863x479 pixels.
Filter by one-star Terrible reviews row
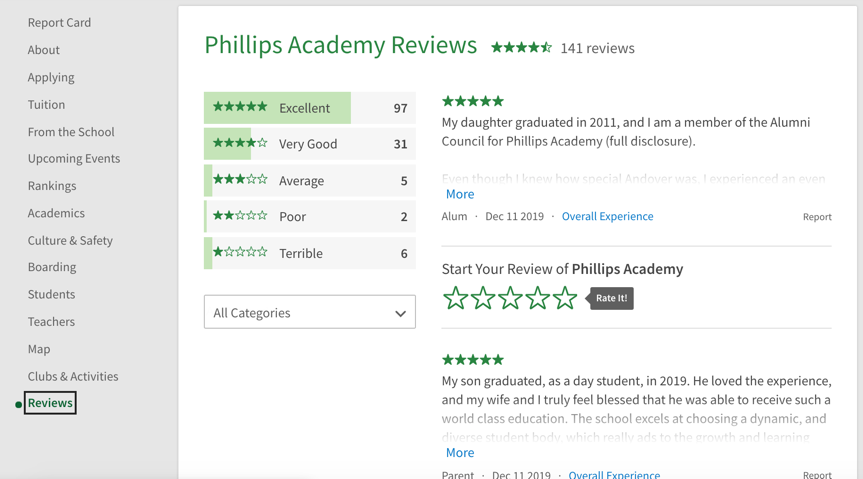point(310,253)
